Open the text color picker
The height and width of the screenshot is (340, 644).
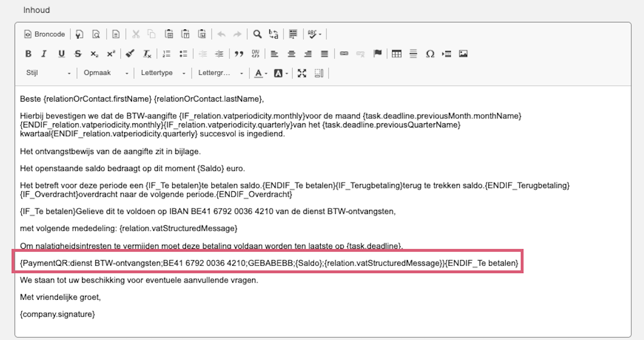(261, 73)
